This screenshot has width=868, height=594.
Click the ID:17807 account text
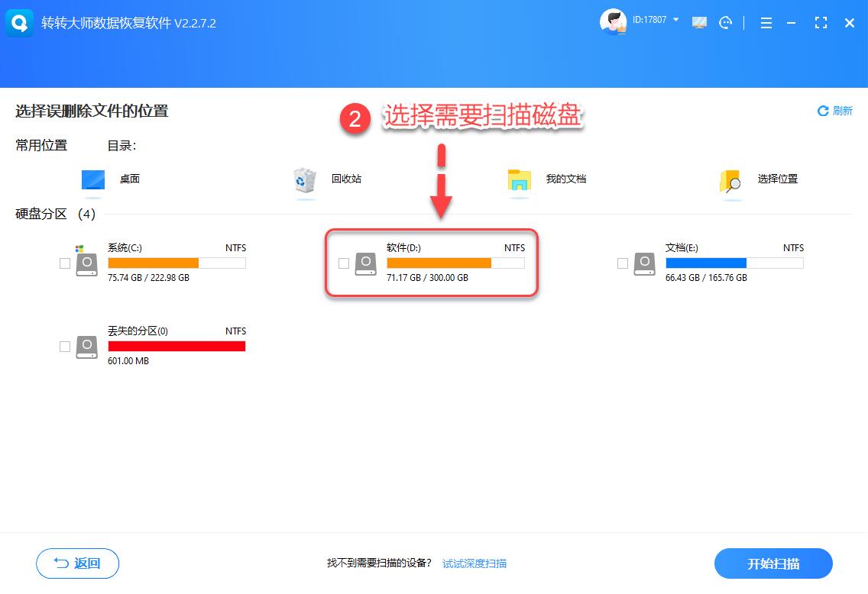click(x=649, y=19)
